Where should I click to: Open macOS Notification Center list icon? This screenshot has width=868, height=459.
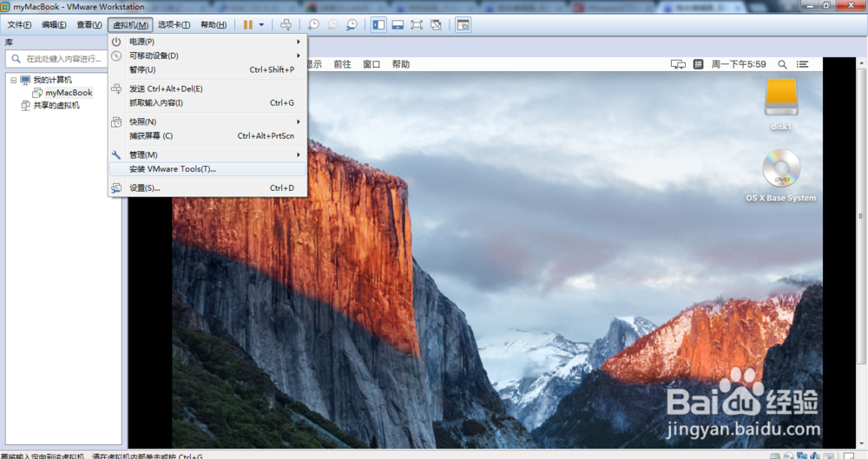[x=802, y=64]
